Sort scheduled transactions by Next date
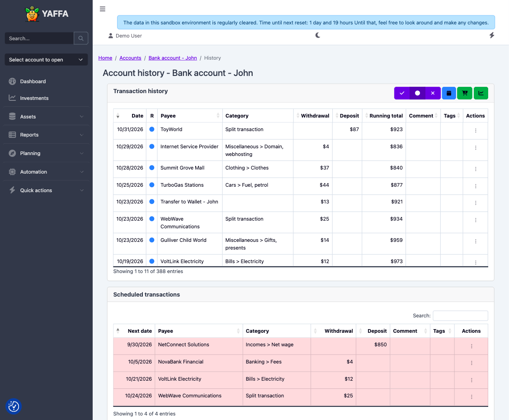Image resolution: width=509 pixels, height=420 pixels. (x=134, y=331)
